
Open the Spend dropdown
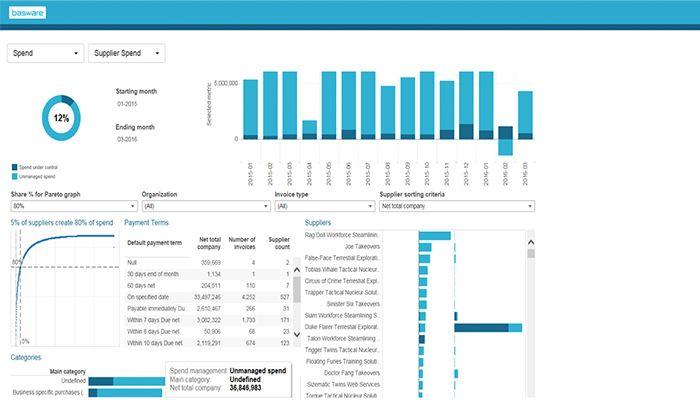46,53
